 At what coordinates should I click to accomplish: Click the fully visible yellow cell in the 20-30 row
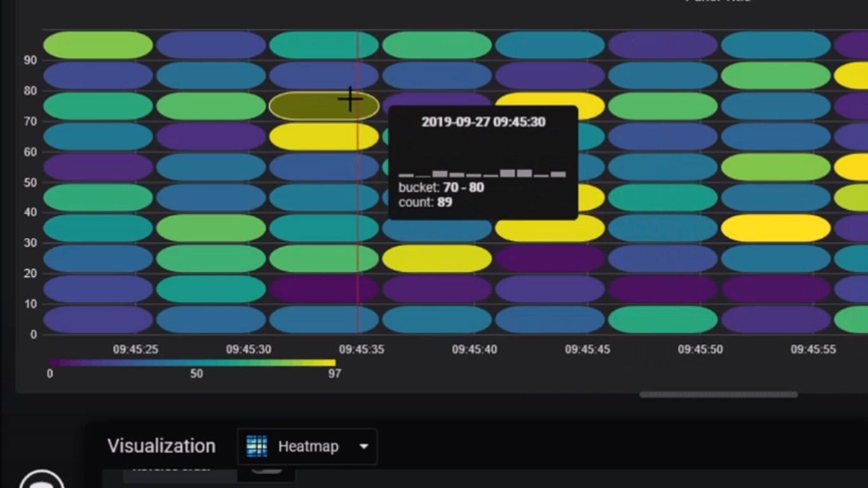(437, 259)
